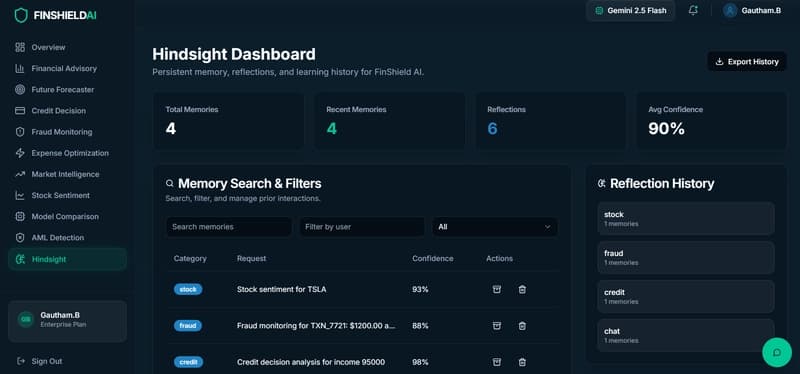Open the All category filter dropdown
Viewport: 800px width, 374px height.
494,227
